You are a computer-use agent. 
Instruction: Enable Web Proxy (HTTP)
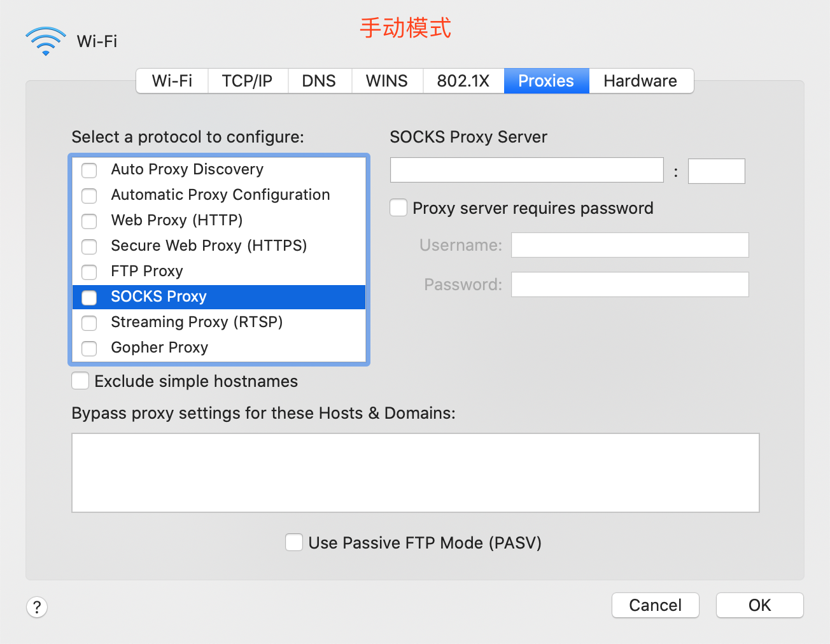click(89, 221)
